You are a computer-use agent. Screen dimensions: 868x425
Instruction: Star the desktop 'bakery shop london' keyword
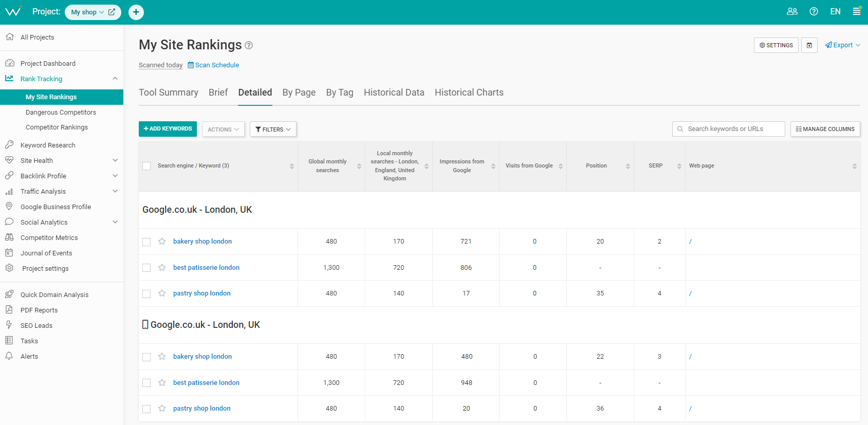coord(162,242)
